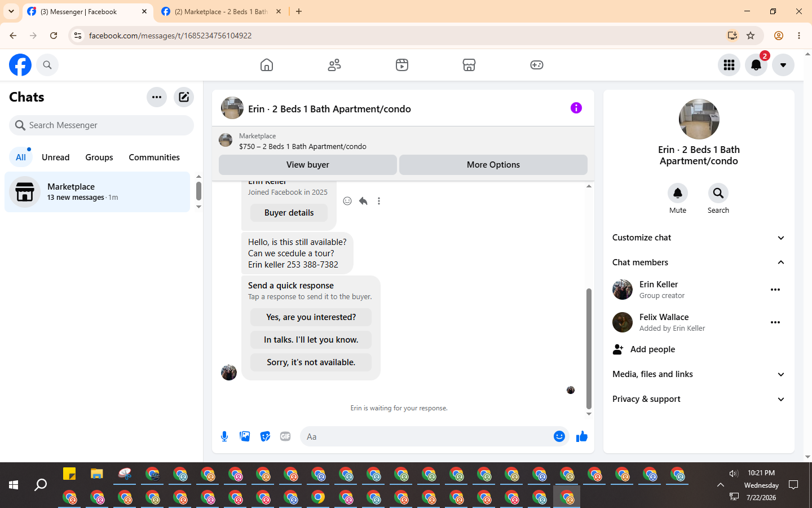Open the account dropdown arrow
The height and width of the screenshot is (508, 812).
click(783, 65)
